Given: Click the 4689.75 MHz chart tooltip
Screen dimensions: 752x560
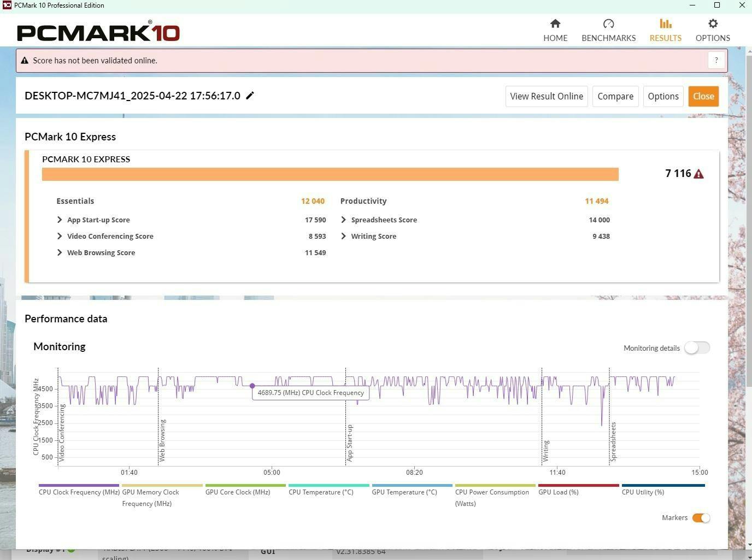Looking at the screenshot, I should pyautogui.click(x=310, y=392).
